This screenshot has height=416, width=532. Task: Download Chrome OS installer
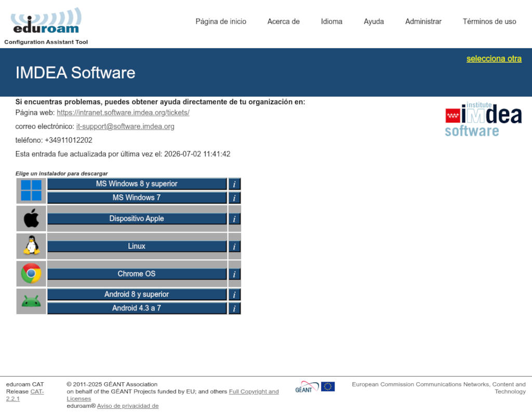[x=137, y=274]
